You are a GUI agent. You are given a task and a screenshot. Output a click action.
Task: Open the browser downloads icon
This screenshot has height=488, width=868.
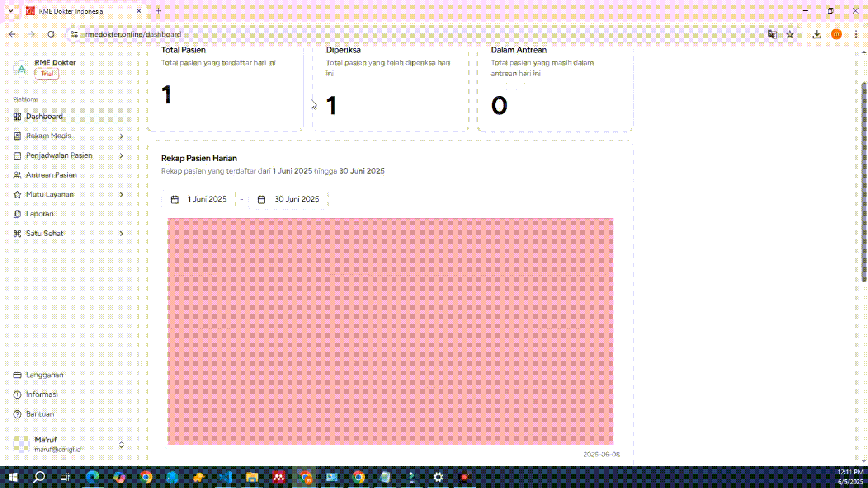[816, 34]
